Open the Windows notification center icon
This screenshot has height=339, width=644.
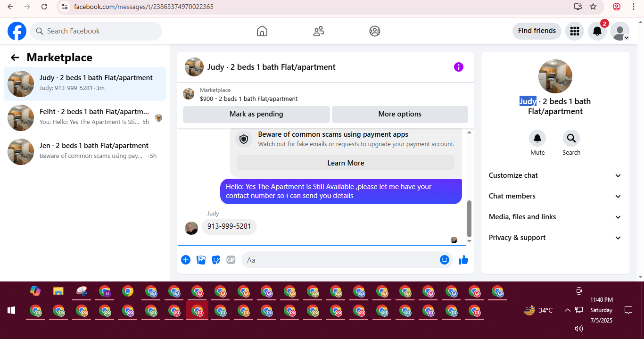pyautogui.click(x=628, y=310)
